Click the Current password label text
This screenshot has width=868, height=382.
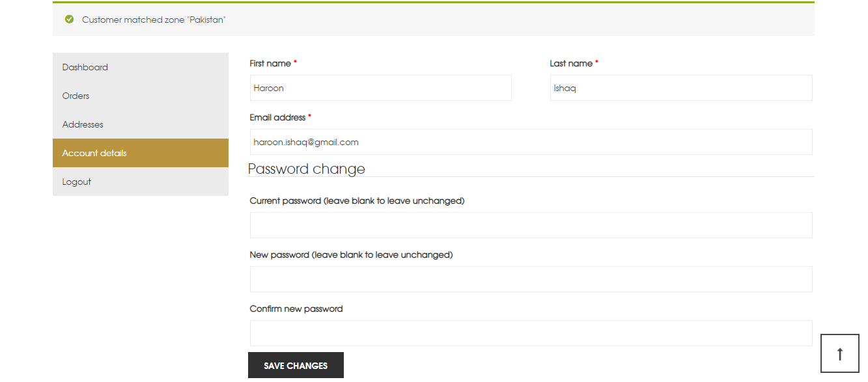coord(357,200)
